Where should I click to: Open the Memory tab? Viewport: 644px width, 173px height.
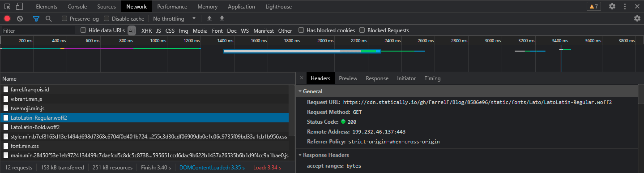pyautogui.click(x=207, y=7)
